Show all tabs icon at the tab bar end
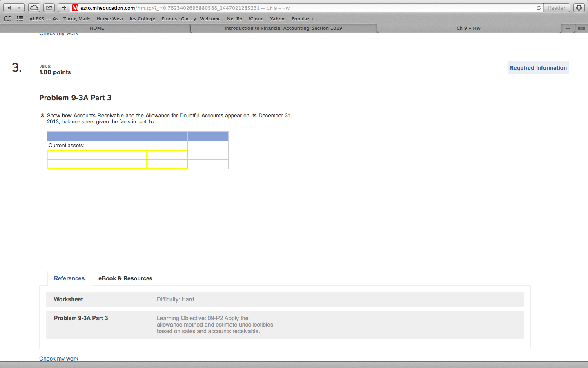Image resolution: width=588 pixels, height=368 pixels. tap(581, 28)
